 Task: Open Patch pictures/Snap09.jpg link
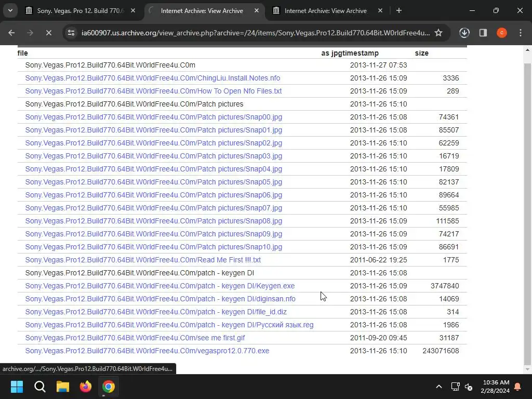click(154, 234)
